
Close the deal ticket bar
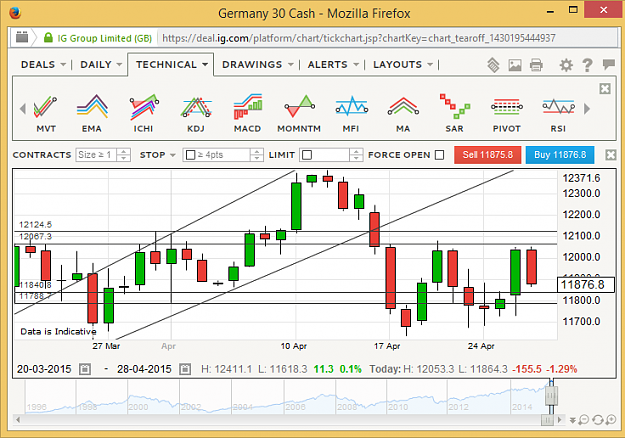[611, 155]
